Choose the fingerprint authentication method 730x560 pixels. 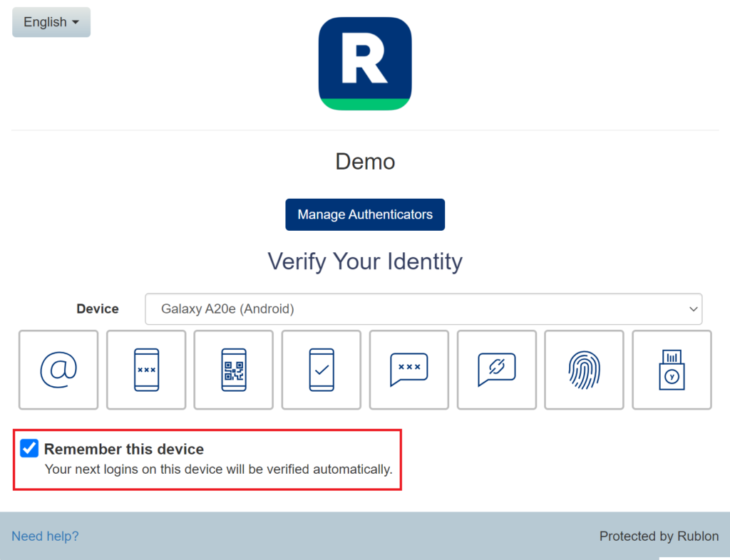[x=584, y=370]
